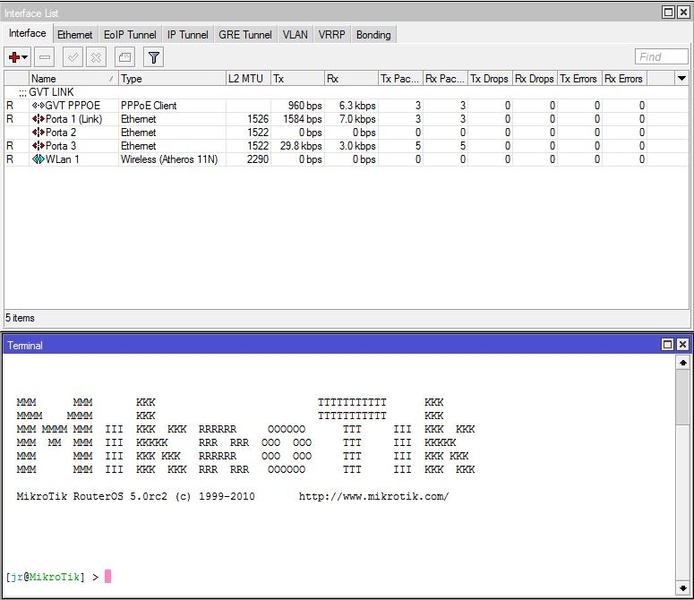
Task: Click the Comment toolbar button
Action: (125, 57)
